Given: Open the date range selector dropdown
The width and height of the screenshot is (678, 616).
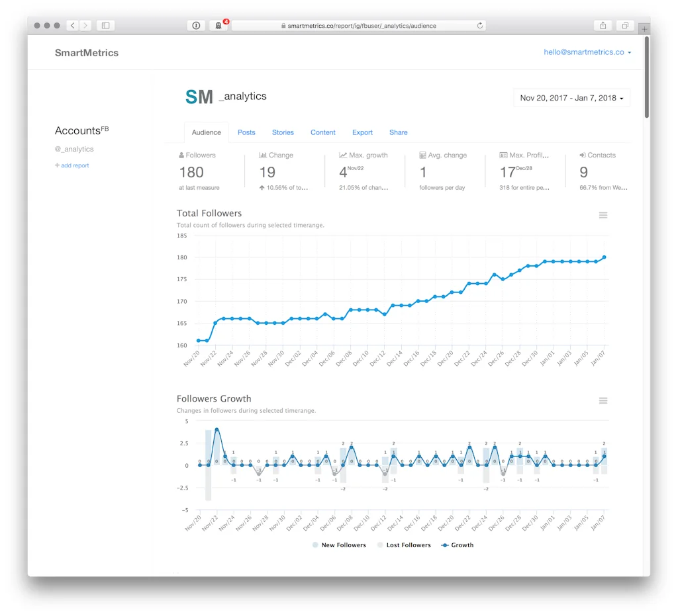Looking at the screenshot, I should pos(571,97).
